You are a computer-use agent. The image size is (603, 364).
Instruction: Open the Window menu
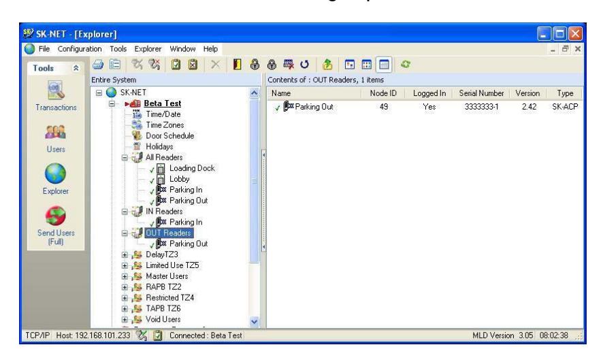[182, 49]
